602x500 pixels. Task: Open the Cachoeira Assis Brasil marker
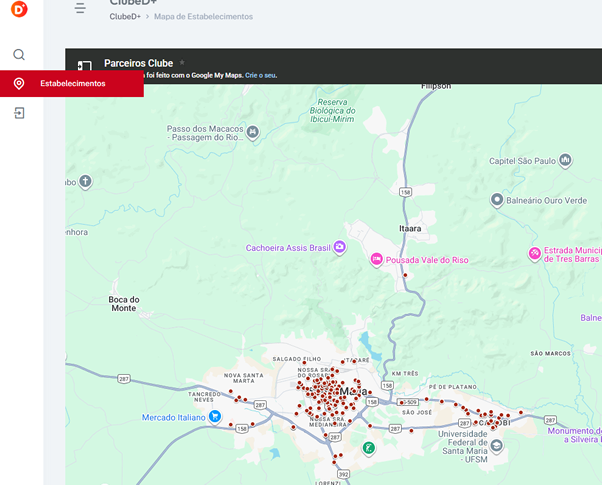click(339, 247)
